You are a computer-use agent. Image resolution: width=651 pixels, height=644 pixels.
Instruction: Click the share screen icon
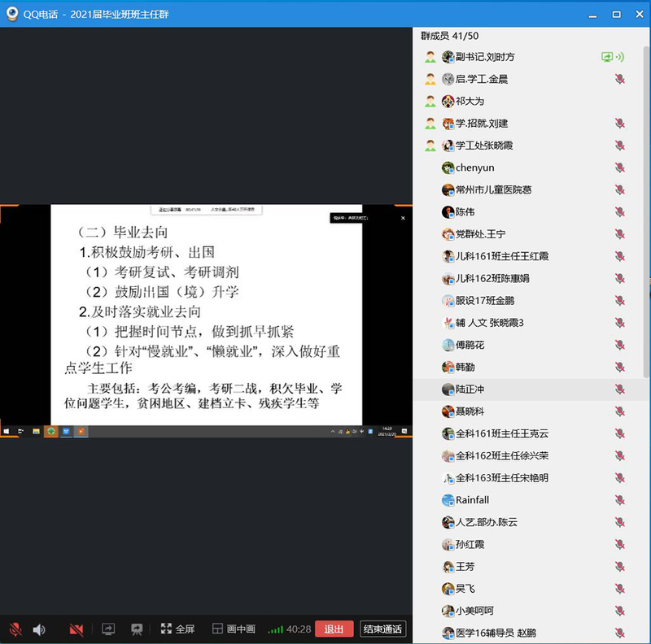(108, 629)
